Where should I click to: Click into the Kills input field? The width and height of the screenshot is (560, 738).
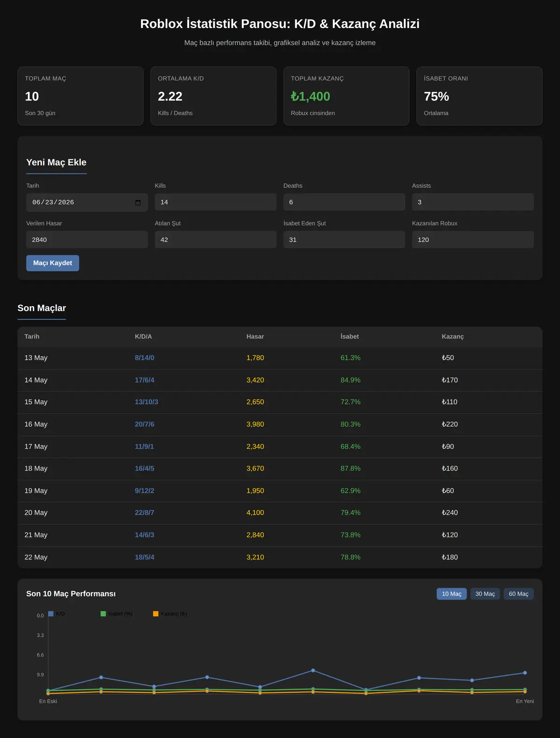point(216,202)
